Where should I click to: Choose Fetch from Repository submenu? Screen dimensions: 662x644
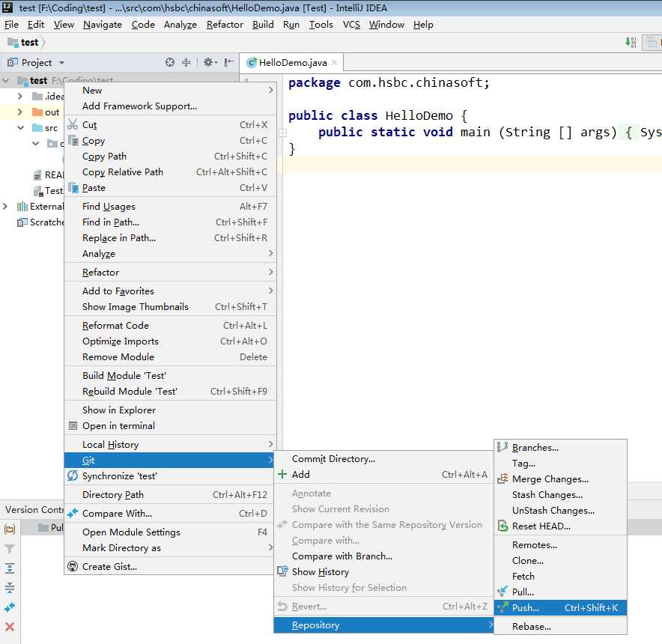(x=560, y=576)
